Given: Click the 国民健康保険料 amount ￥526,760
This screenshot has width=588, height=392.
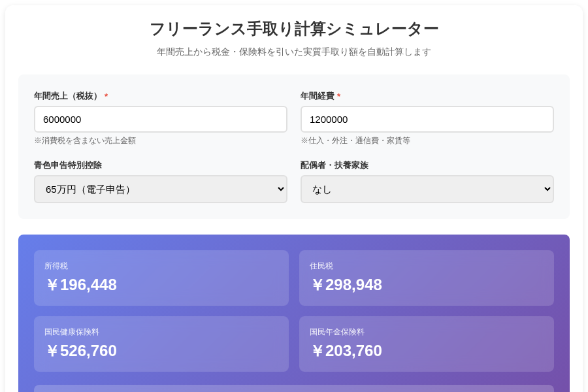Looking at the screenshot, I should [x=81, y=351].
